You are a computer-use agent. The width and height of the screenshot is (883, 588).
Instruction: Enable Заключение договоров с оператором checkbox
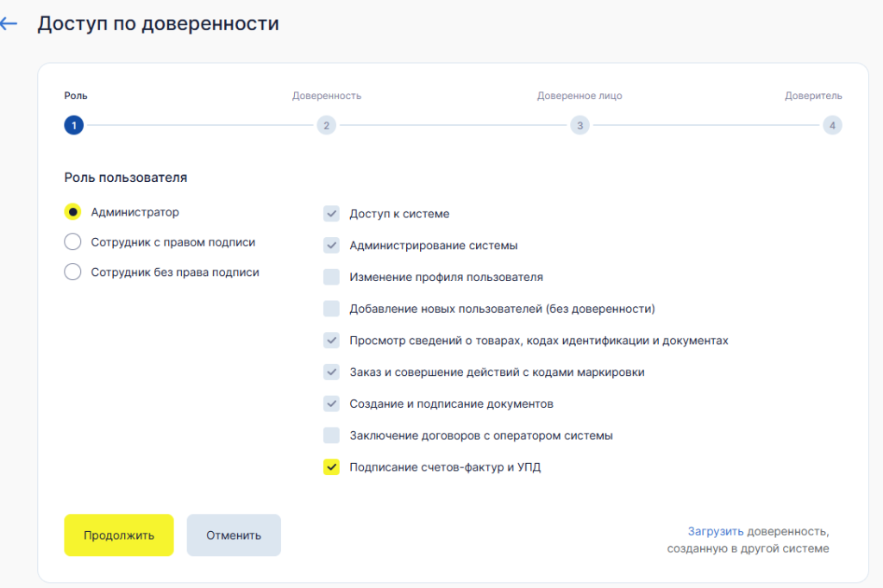(x=331, y=435)
